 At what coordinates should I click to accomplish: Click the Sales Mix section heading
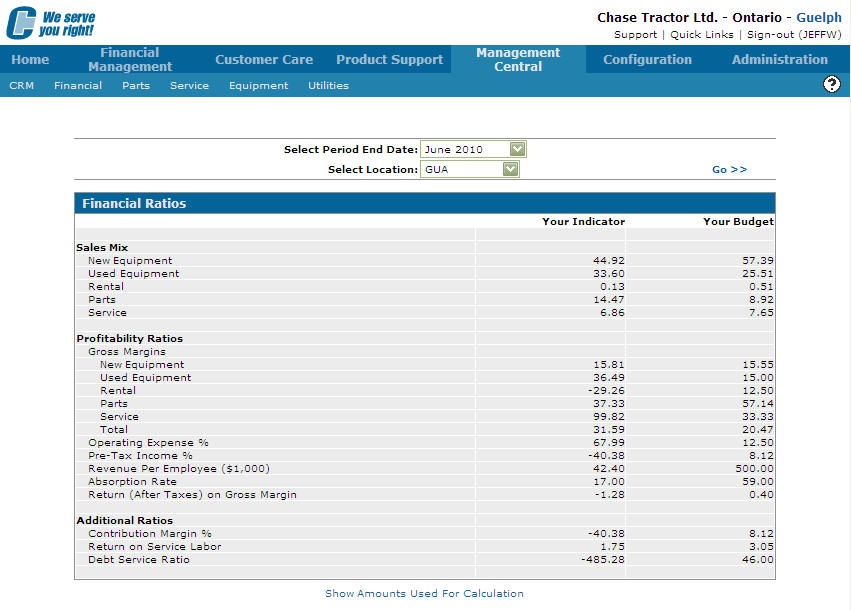(x=102, y=247)
